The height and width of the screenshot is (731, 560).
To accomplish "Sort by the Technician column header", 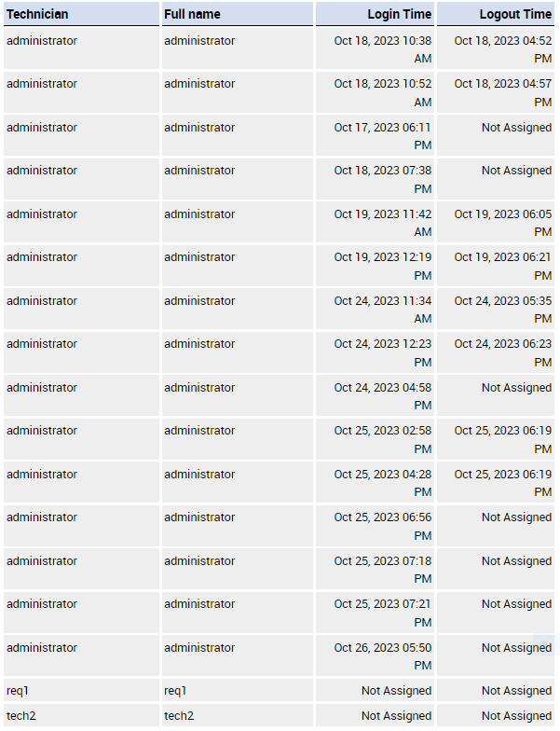I will [37, 14].
